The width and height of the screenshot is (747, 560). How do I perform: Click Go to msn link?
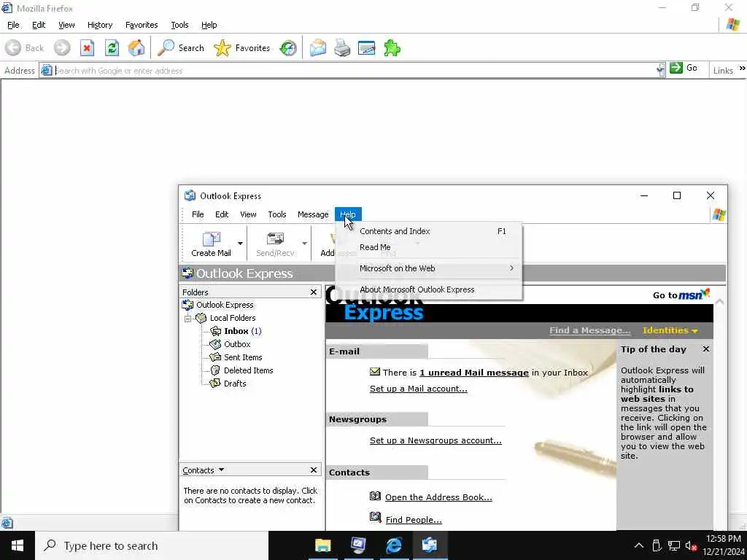coord(681,295)
